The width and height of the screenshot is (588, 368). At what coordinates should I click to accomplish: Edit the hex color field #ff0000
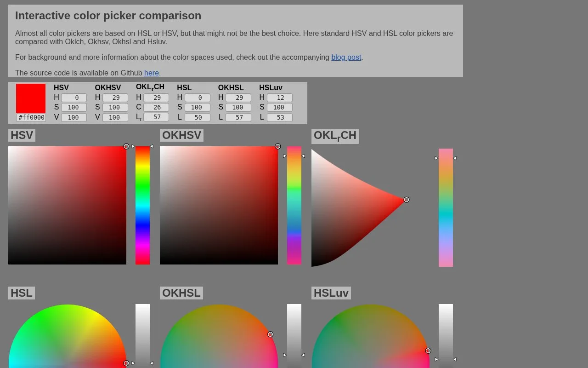tap(31, 117)
